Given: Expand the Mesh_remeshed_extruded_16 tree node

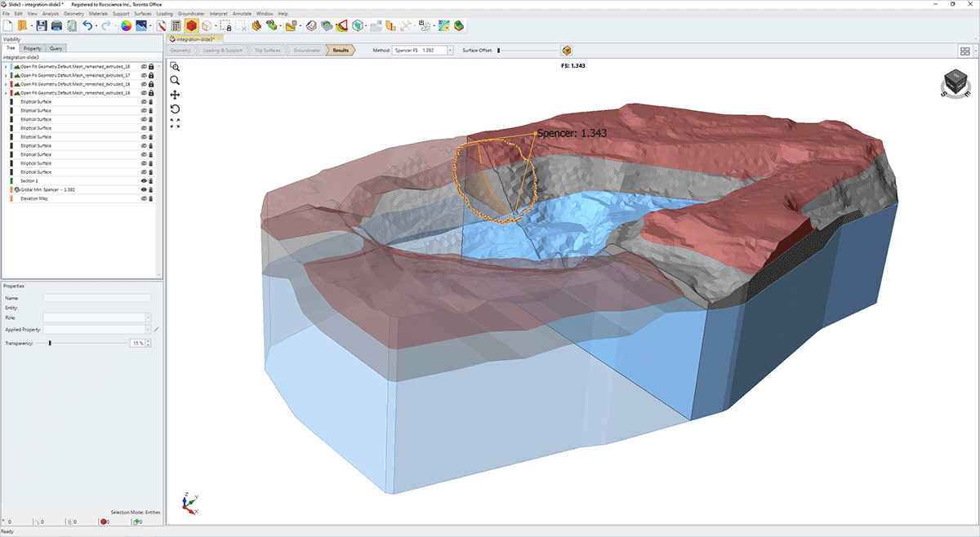Looking at the screenshot, I should (x=6, y=66).
